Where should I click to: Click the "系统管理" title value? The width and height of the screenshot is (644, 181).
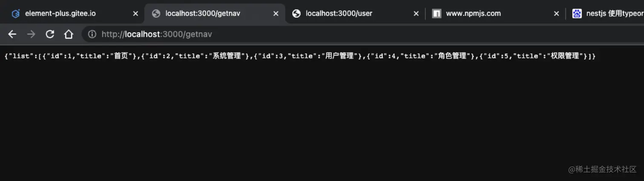[227, 56]
